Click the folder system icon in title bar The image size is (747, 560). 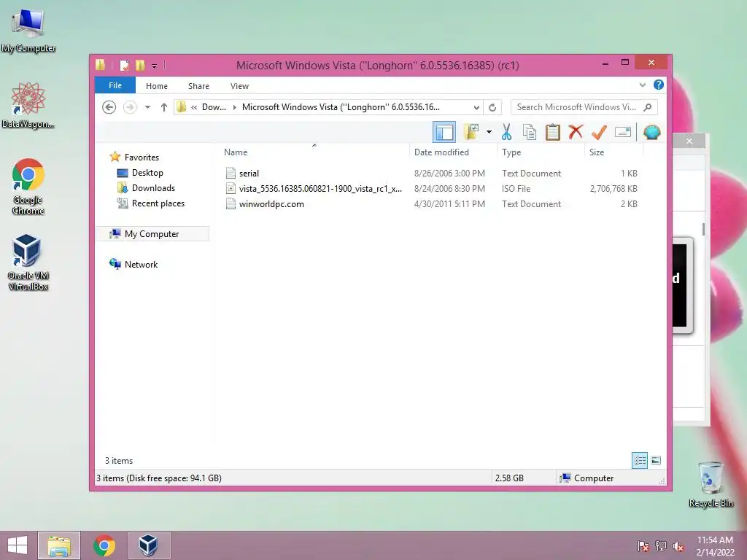[x=101, y=65]
